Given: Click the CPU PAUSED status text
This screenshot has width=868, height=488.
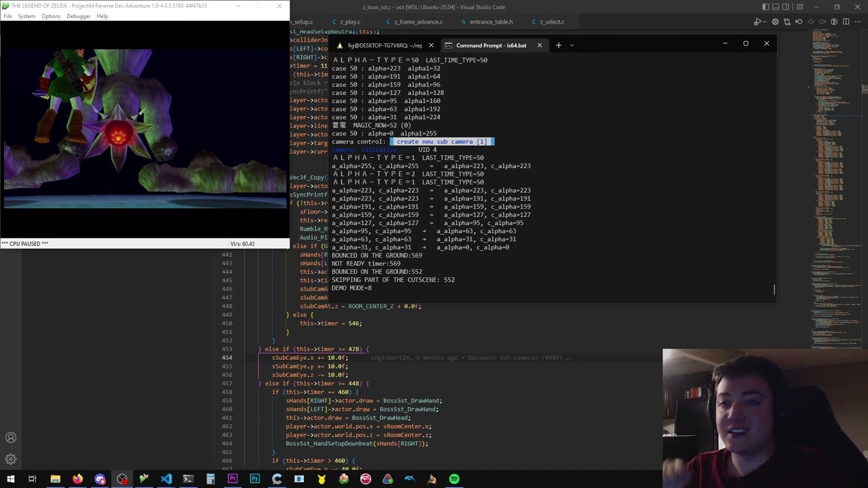Looking at the screenshot, I should click(x=25, y=243).
